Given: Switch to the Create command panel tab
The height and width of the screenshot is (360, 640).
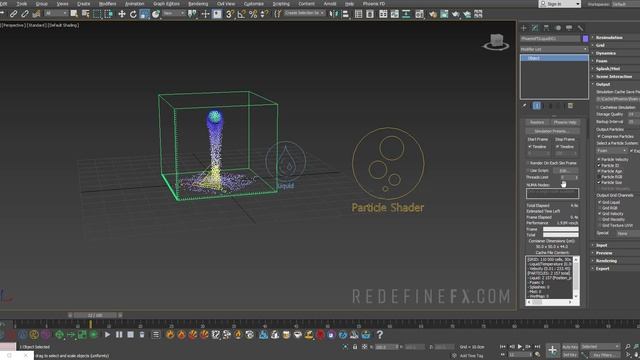Looking at the screenshot, I should pyautogui.click(x=524, y=28).
